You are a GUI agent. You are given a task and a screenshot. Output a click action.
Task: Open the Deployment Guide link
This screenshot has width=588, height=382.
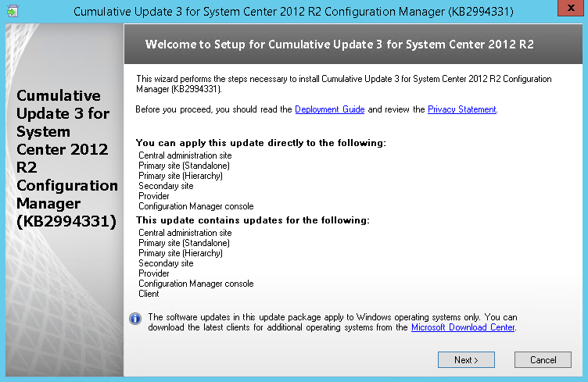pyautogui.click(x=330, y=109)
